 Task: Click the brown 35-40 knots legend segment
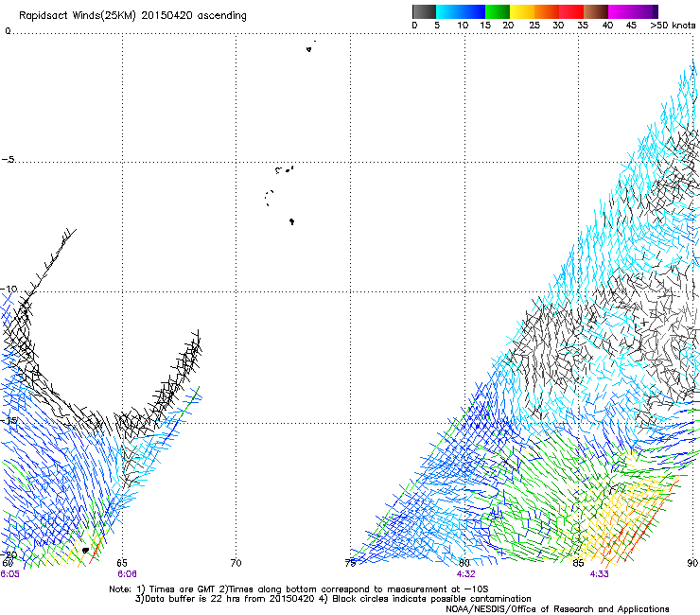[596, 11]
